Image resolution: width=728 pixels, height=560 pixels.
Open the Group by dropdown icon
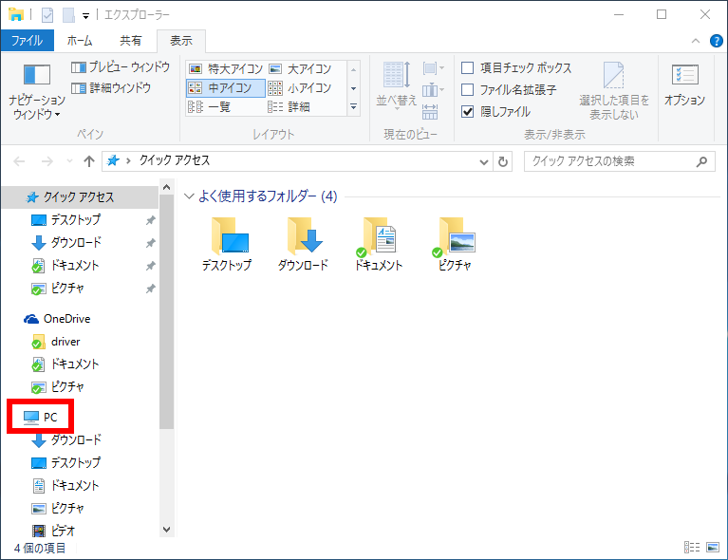point(433,68)
